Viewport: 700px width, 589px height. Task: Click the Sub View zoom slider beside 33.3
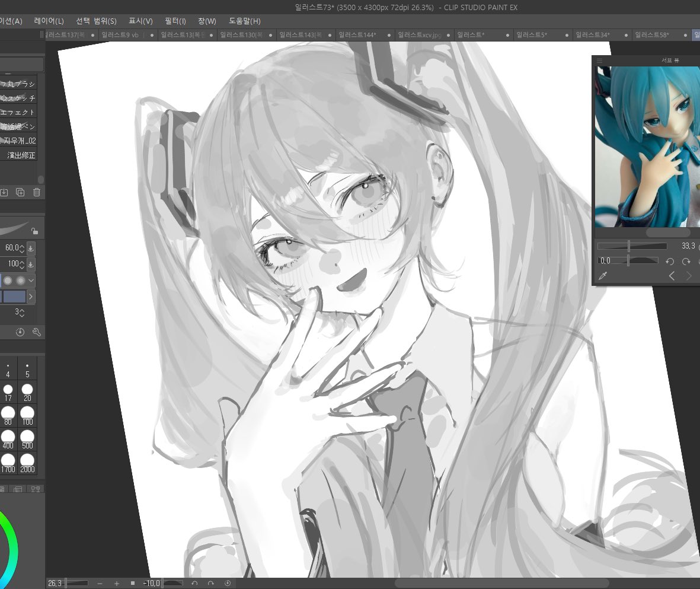pyautogui.click(x=632, y=246)
